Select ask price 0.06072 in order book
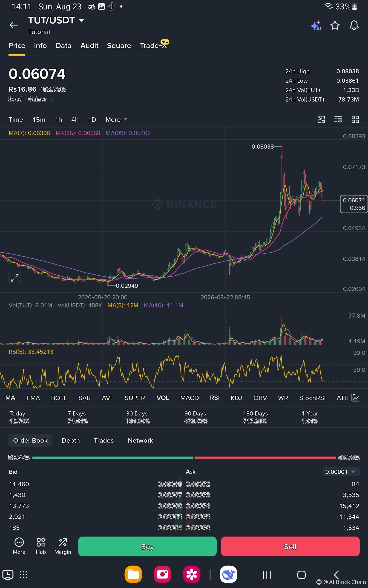 [x=198, y=484]
